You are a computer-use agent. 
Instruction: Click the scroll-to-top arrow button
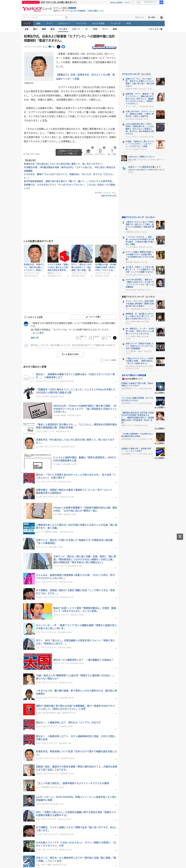pyautogui.click(x=180, y=537)
